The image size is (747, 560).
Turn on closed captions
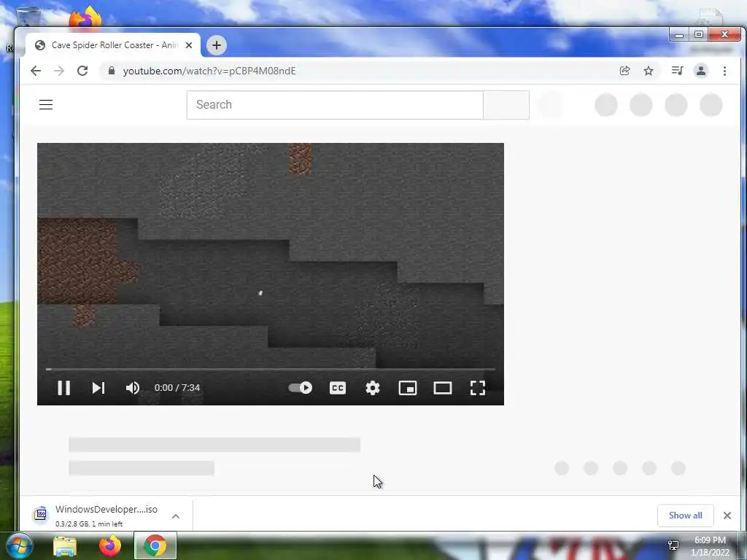[337, 388]
